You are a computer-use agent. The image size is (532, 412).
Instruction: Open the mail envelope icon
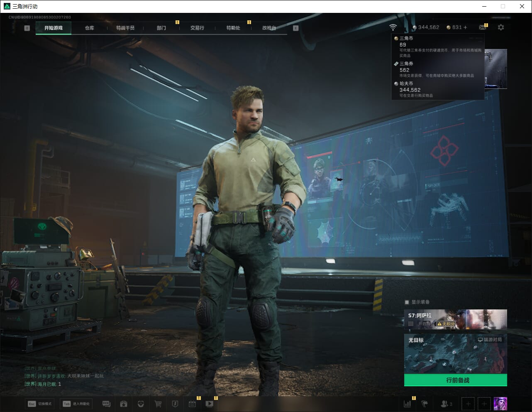(x=483, y=27)
